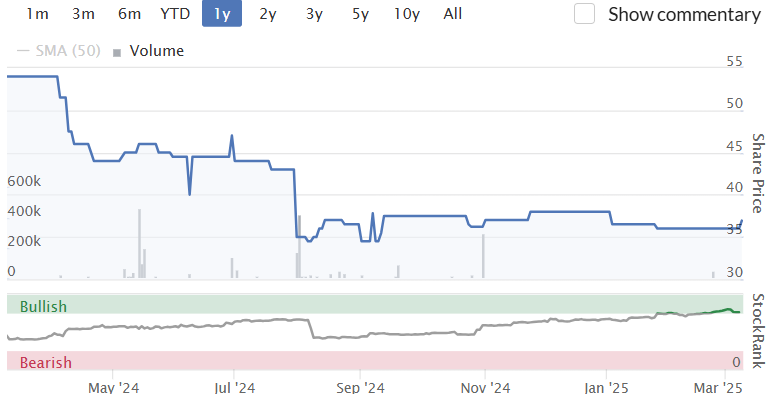Click the StockRank axis title
Viewport: 768px width, 394px height.
pos(758,330)
